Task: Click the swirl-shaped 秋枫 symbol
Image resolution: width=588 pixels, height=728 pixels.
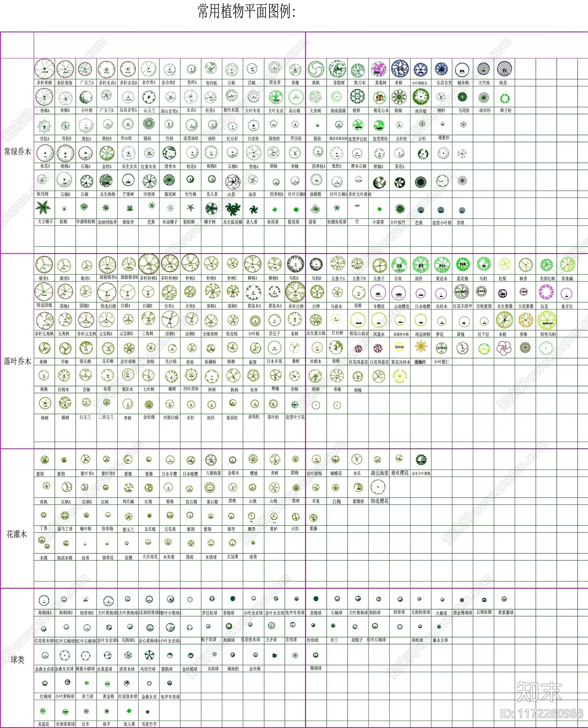Action: pyautogui.click(x=316, y=69)
